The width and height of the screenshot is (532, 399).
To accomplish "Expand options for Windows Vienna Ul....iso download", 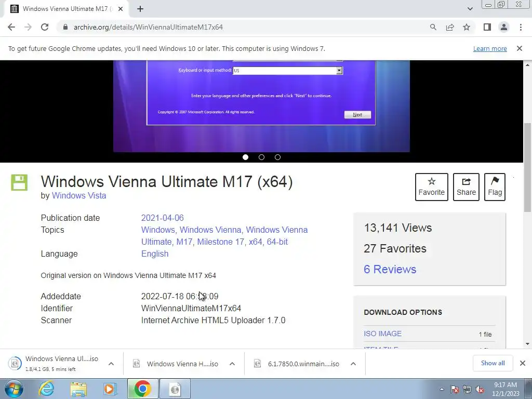I will [111, 364].
